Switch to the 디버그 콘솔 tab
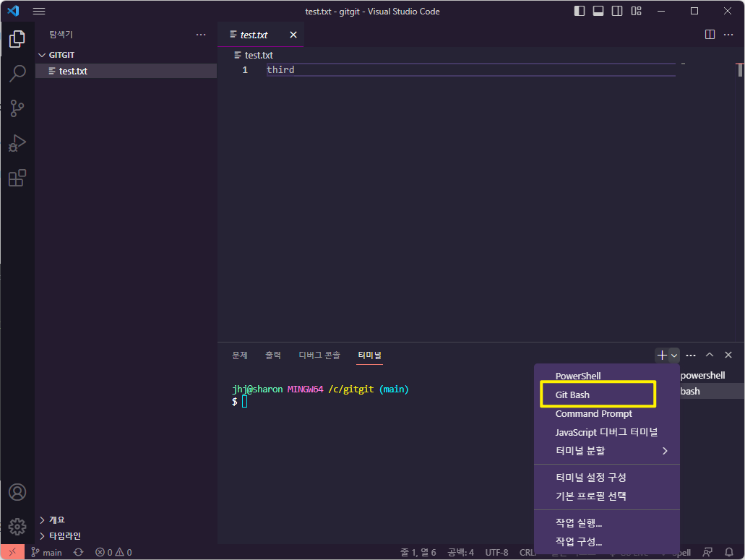This screenshot has height=560, width=745. coord(319,356)
